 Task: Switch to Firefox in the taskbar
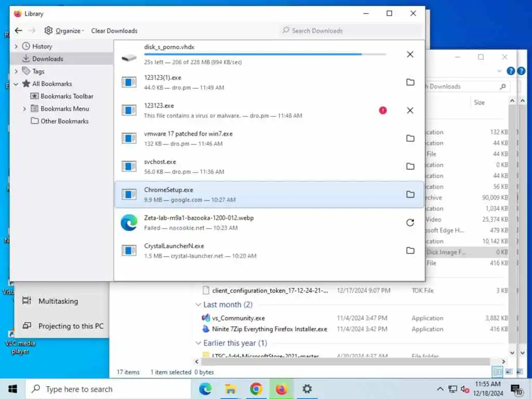pos(281,389)
